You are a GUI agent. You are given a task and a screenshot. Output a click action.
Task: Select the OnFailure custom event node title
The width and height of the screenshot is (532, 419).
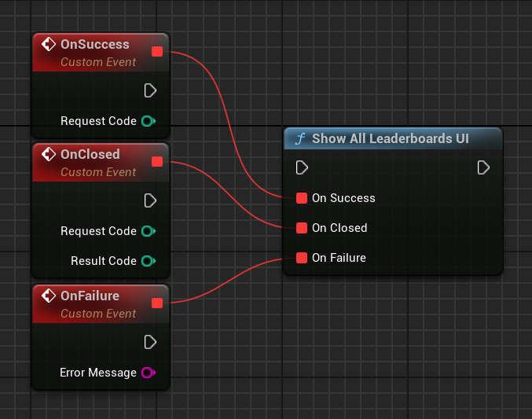pyautogui.click(x=90, y=296)
